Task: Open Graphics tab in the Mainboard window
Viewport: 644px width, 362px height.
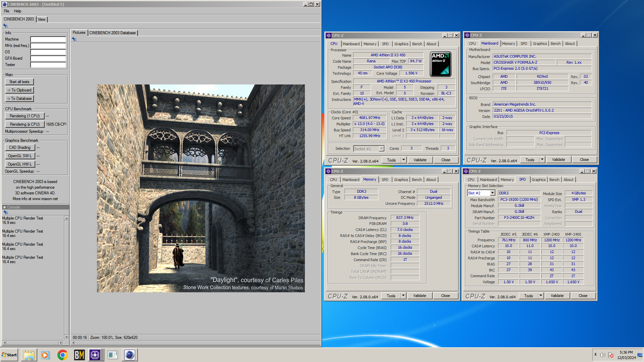Action: pos(540,44)
